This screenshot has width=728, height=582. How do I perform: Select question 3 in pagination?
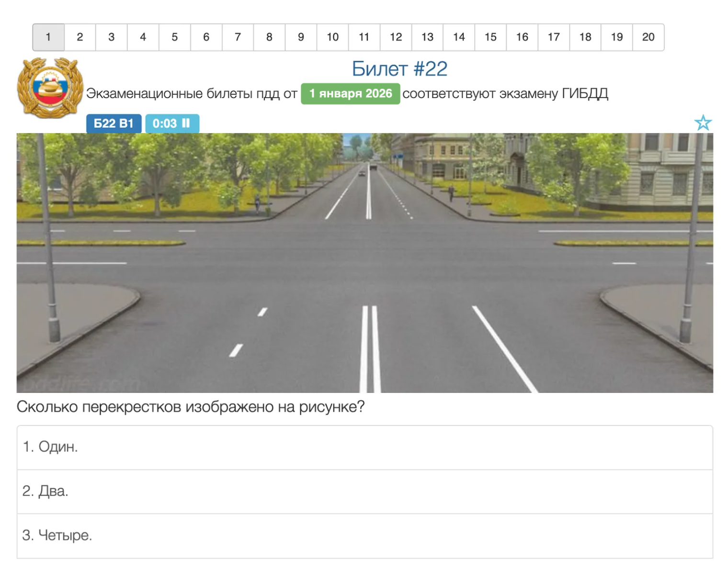pos(112,37)
